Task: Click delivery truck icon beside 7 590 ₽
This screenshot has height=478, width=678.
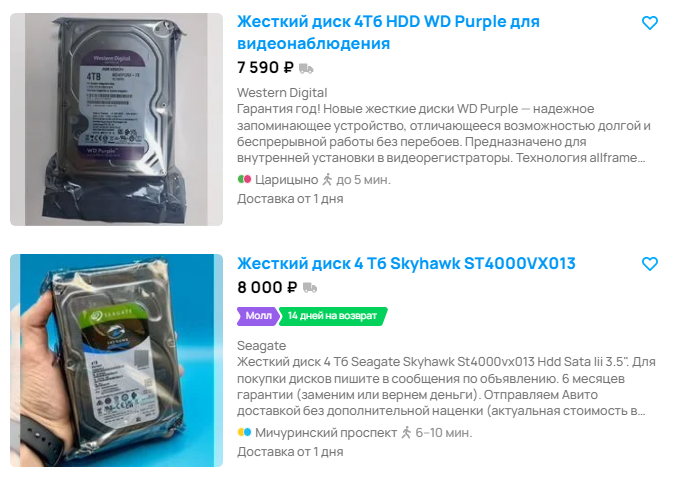Action: coord(306,68)
